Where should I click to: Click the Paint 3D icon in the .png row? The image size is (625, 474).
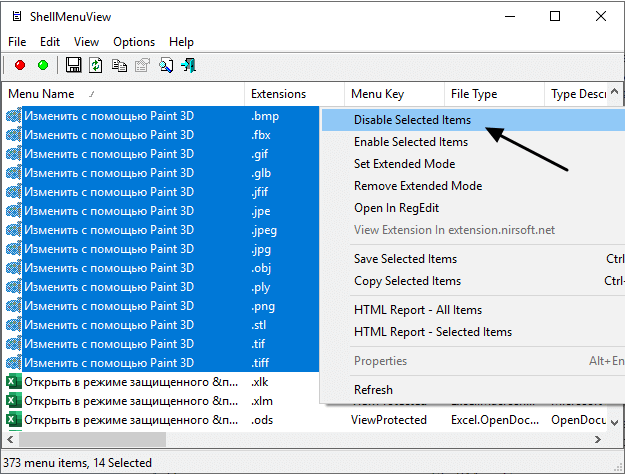point(14,306)
